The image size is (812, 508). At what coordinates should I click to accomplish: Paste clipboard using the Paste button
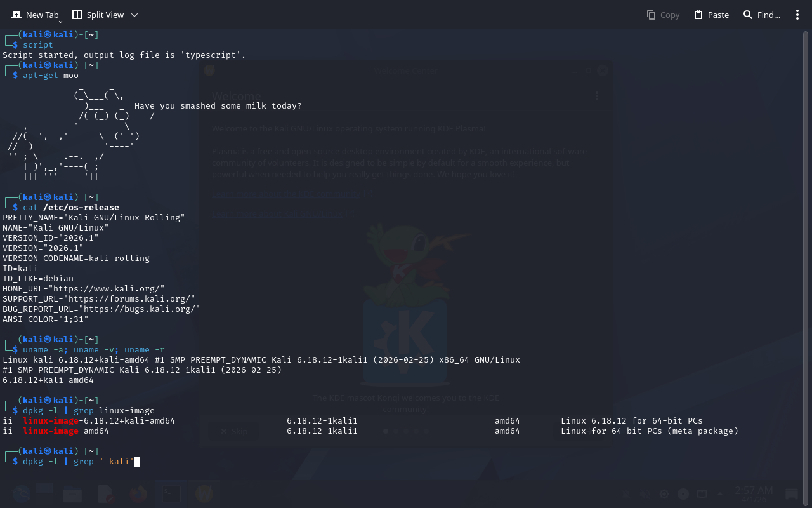(711, 15)
